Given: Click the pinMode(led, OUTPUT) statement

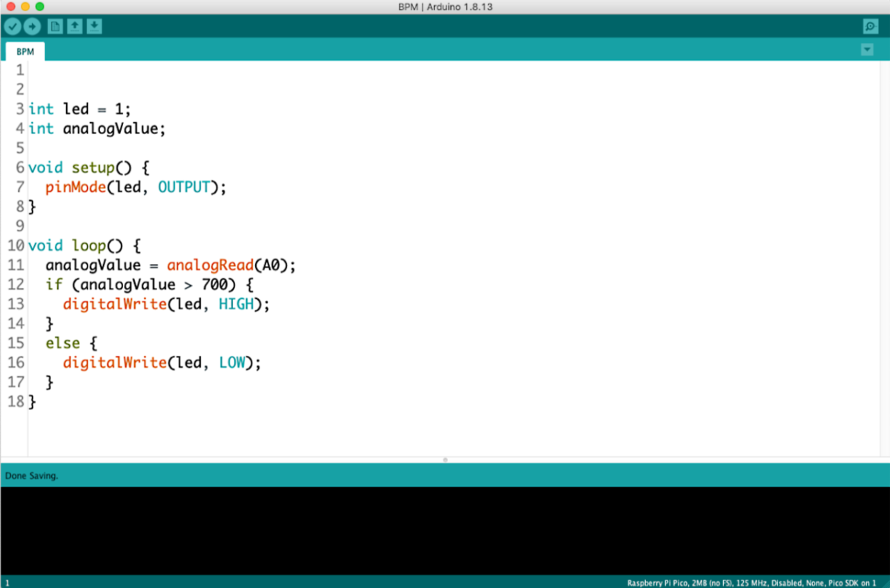Looking at the screenshot, I should coord(136,187).
